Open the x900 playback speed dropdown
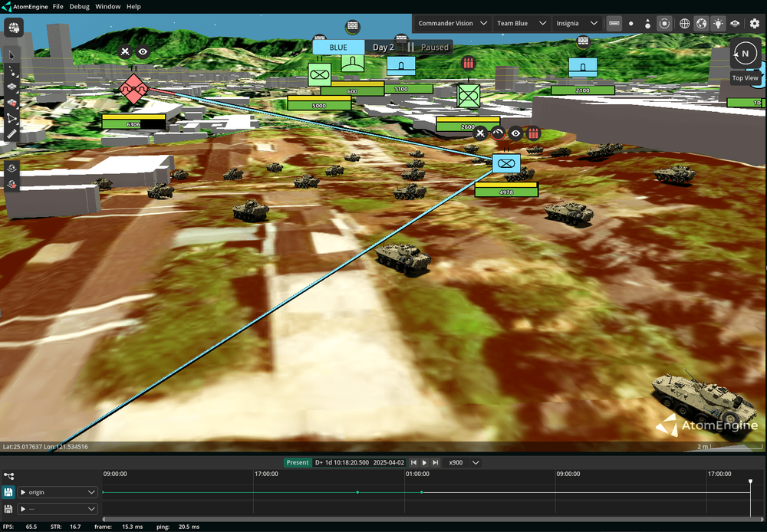The image size is (767, 532). pos(464,462)
